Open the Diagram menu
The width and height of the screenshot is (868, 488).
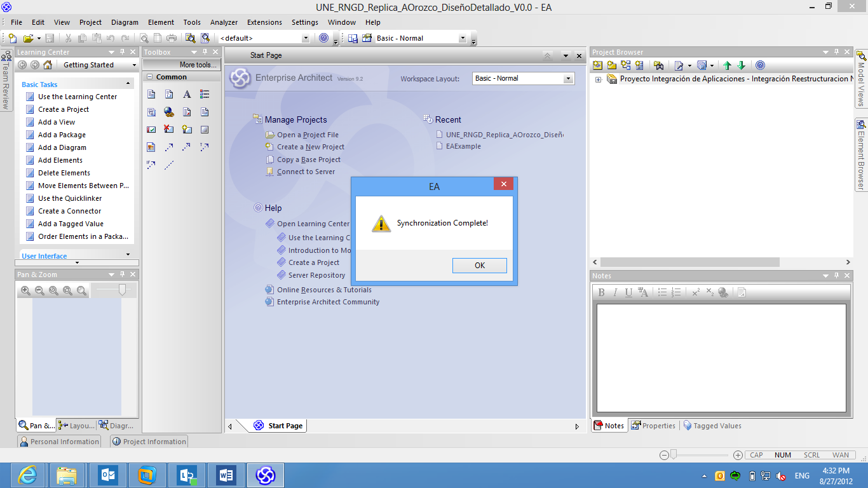(125, 22)
